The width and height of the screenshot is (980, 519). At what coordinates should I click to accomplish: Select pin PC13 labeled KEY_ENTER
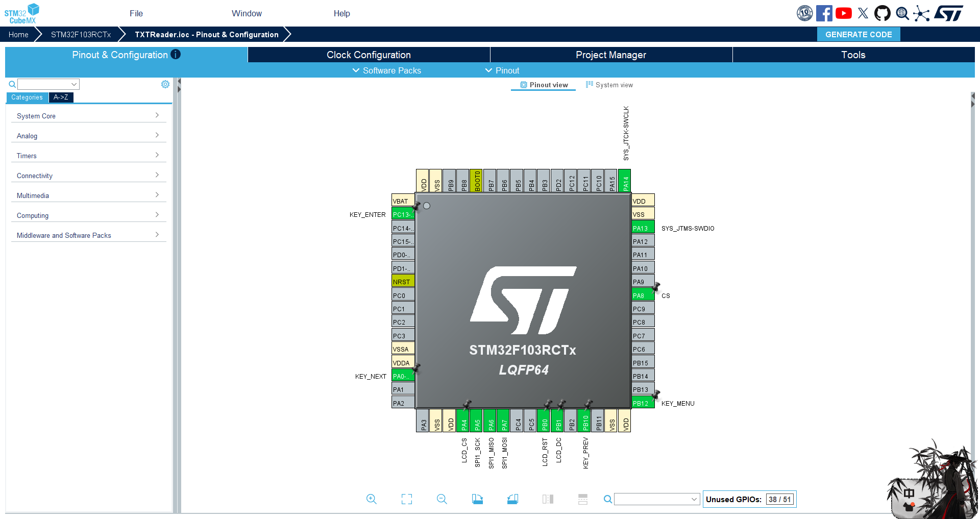coord(403,214)
